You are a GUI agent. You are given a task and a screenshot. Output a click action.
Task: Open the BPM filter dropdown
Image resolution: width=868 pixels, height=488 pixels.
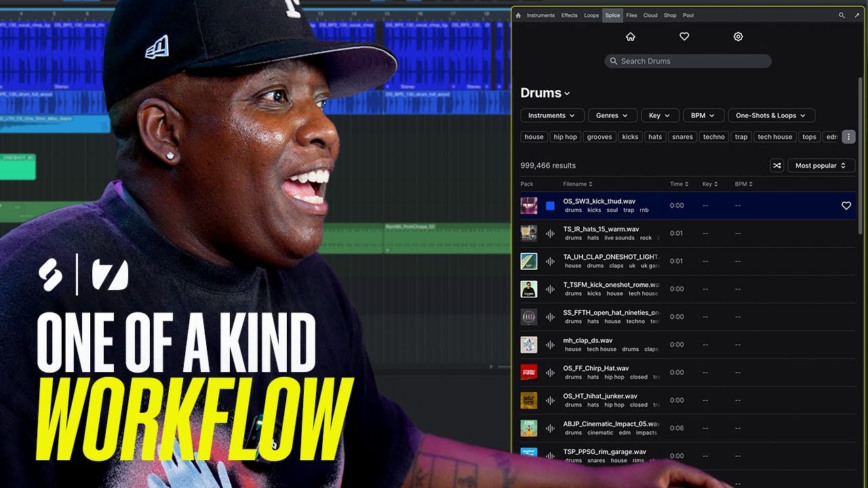703,115
